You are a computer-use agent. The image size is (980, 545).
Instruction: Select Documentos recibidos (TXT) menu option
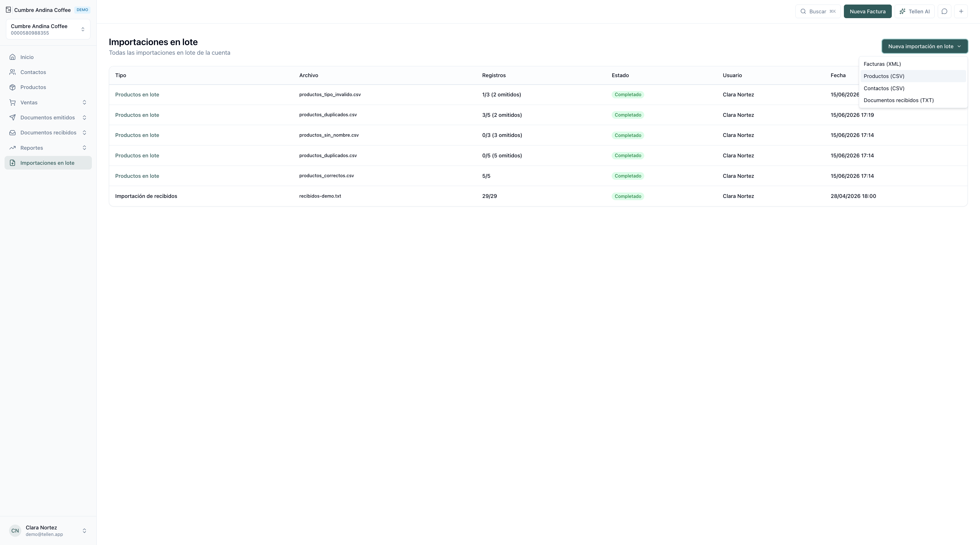[913, 100]
